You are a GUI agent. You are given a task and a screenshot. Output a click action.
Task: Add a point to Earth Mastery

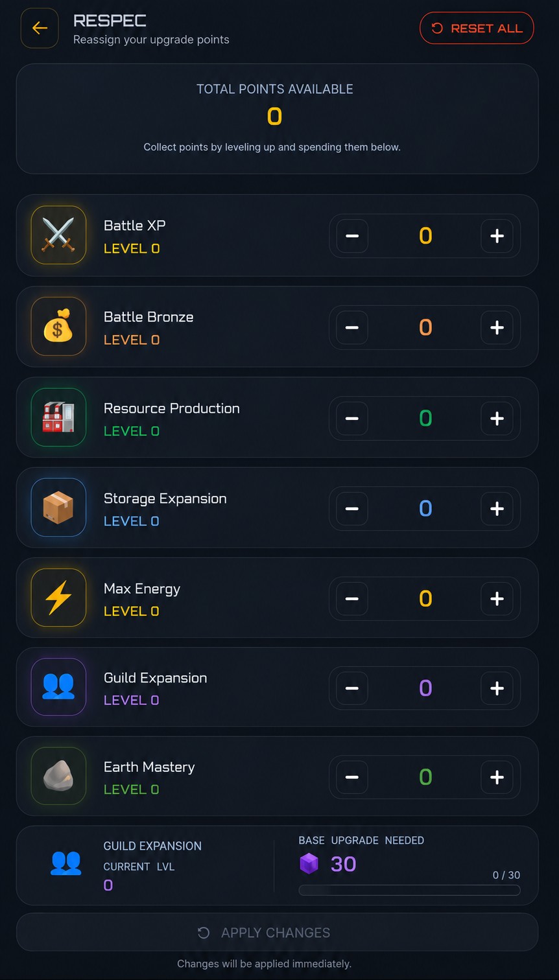(497, 777)
